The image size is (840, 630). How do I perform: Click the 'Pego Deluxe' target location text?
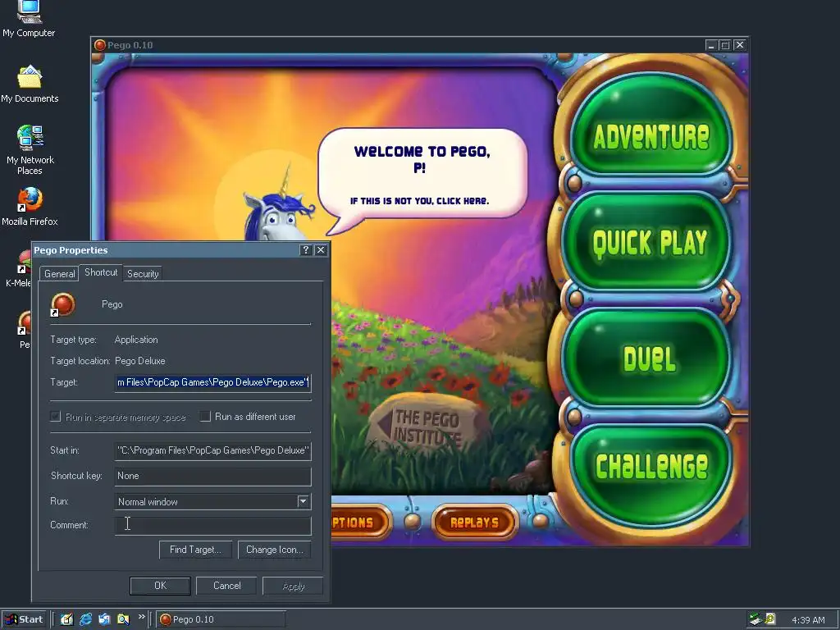[x=139, y=361]
